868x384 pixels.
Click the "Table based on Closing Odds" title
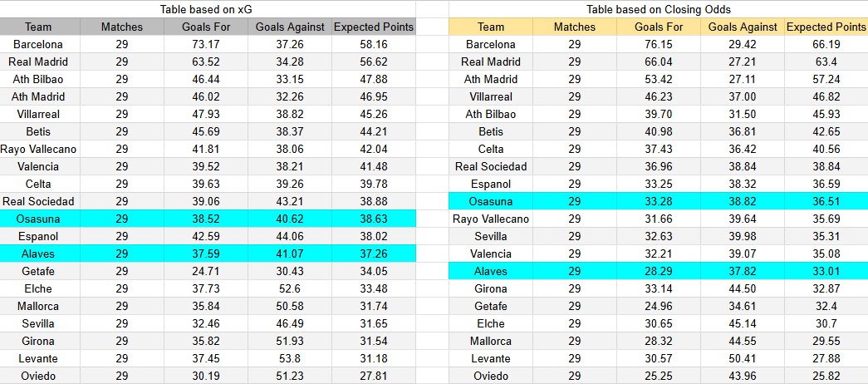coord(656,9)
